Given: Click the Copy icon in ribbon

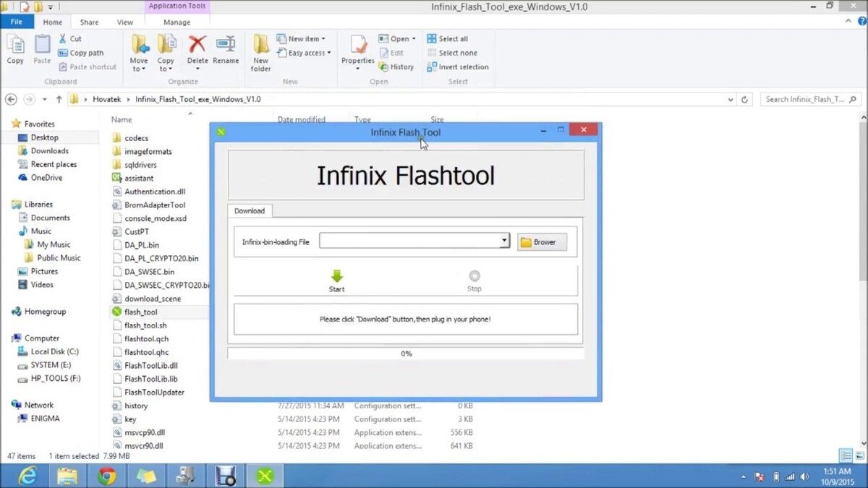Looking at the screenshot, I should (x=15, y=50).
